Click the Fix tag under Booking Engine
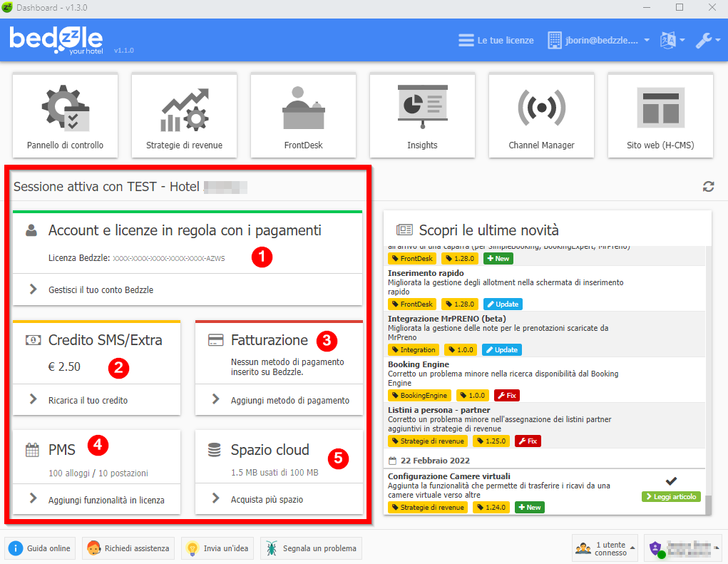The height and width of the screenshot is (564, 728). 506,396
